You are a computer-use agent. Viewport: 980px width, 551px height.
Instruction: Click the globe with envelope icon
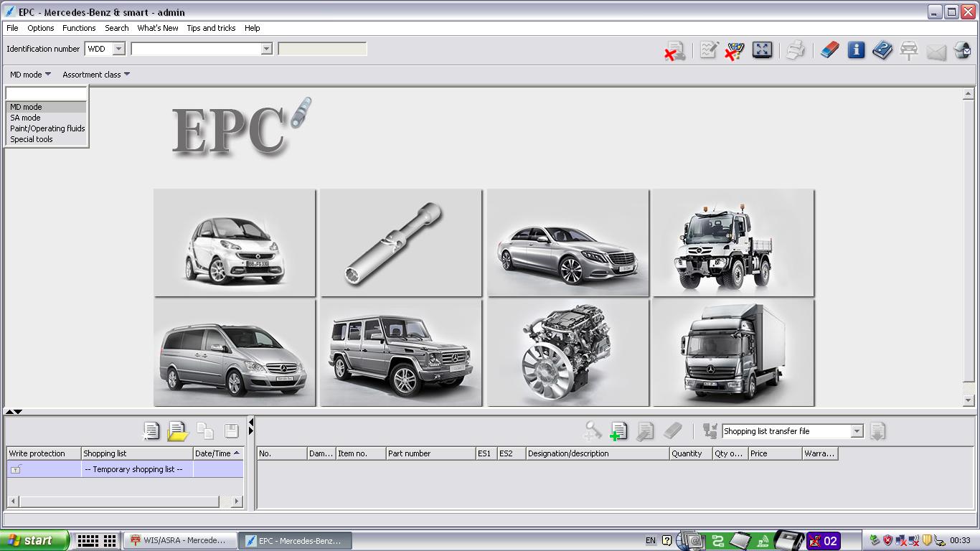tap(963, 50)
